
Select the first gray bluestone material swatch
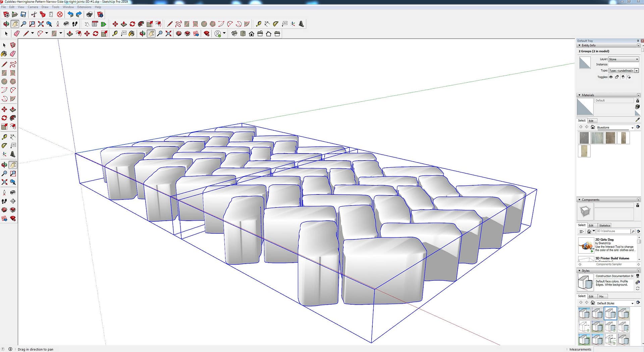coord(584,138)
